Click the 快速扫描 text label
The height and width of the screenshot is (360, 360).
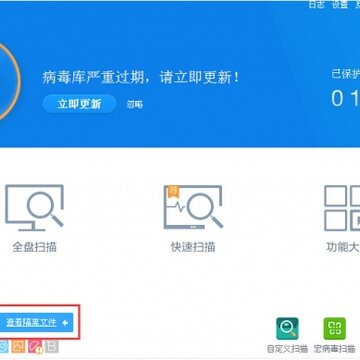point(193,247)
